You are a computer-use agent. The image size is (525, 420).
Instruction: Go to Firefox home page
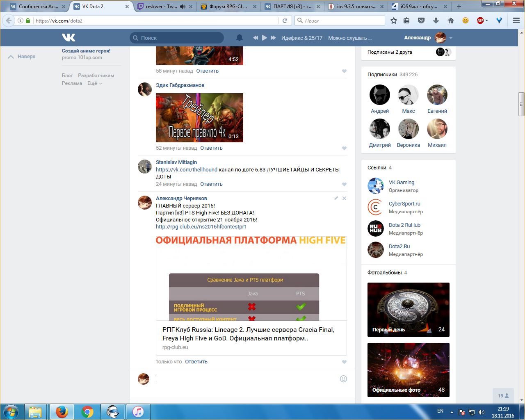(451, 21)
